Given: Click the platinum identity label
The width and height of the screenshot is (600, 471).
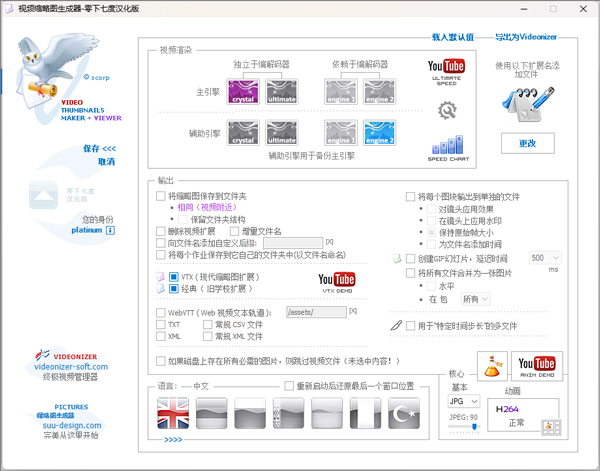Looking at the screenshot, I should [x=87, y=230].
